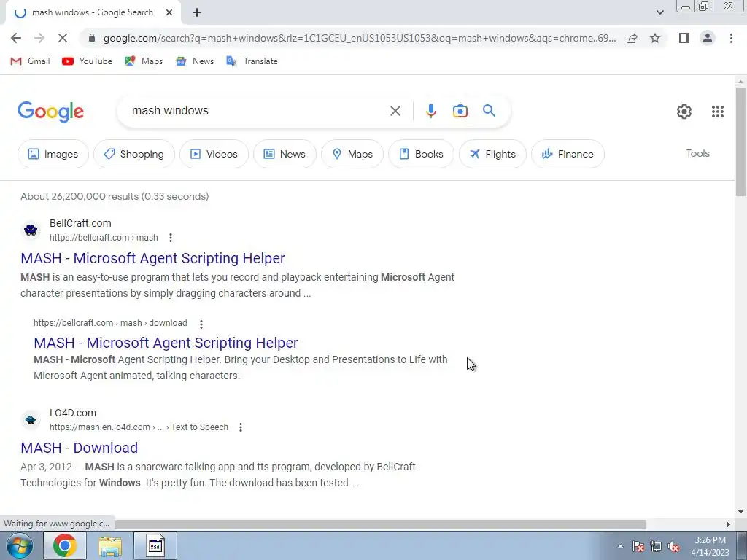
Task: Open the taskbar clock showing 3:26 PM
Action: pos(710,546)
